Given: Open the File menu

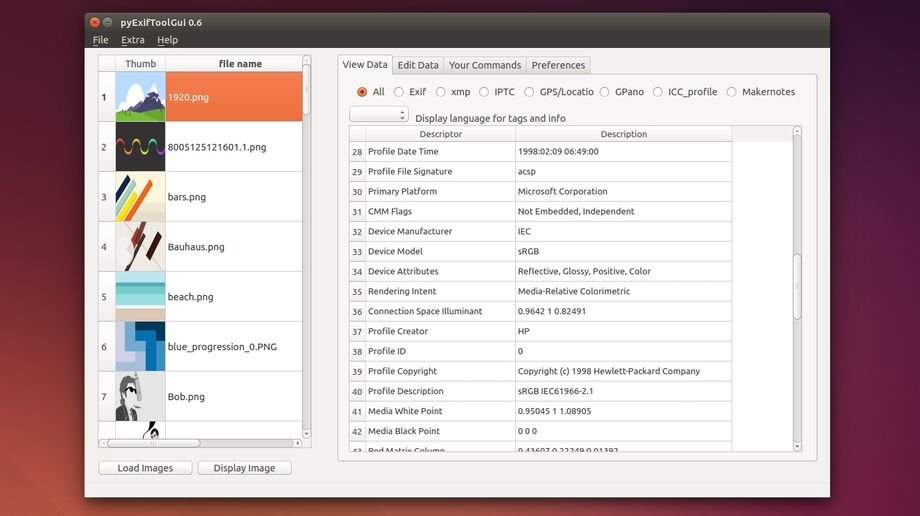Looking at the screenshot, I should click(101, 40).
